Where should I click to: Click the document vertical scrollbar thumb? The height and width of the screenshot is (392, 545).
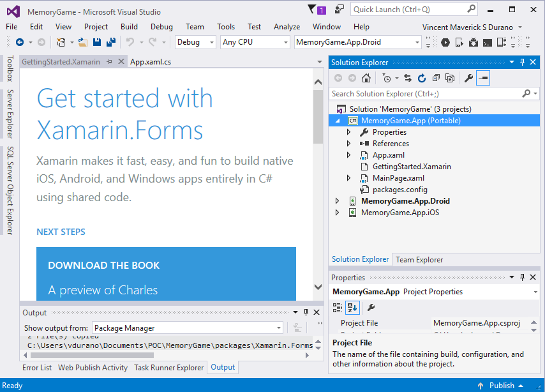[x=318, y=117]
